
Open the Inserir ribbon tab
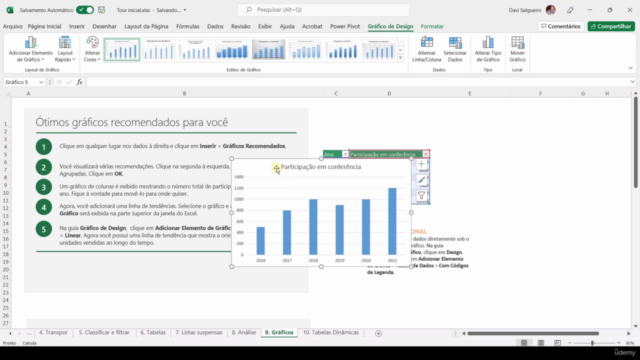(x=77, y=26)
